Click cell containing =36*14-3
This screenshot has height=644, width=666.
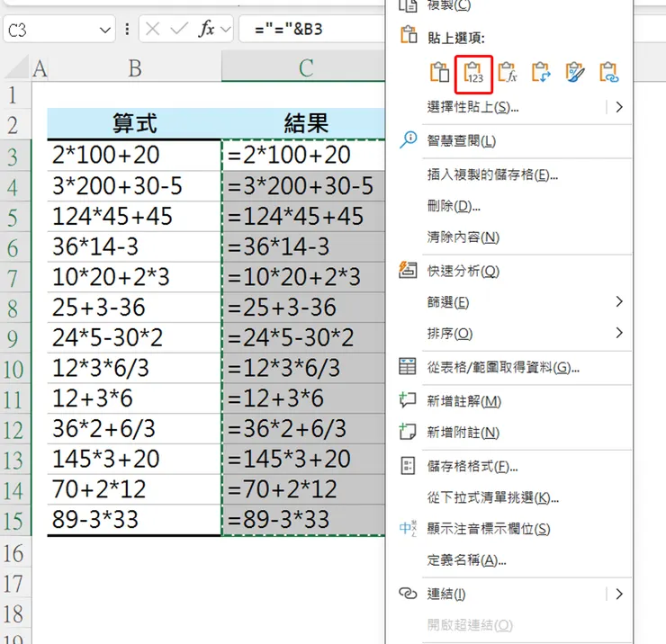(x=303, y=246)
